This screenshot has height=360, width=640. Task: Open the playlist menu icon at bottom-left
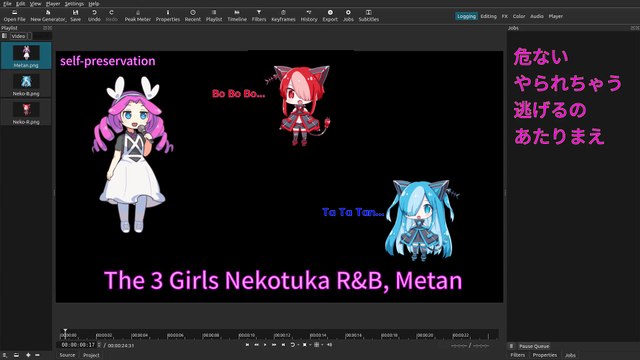coord(5,355)
